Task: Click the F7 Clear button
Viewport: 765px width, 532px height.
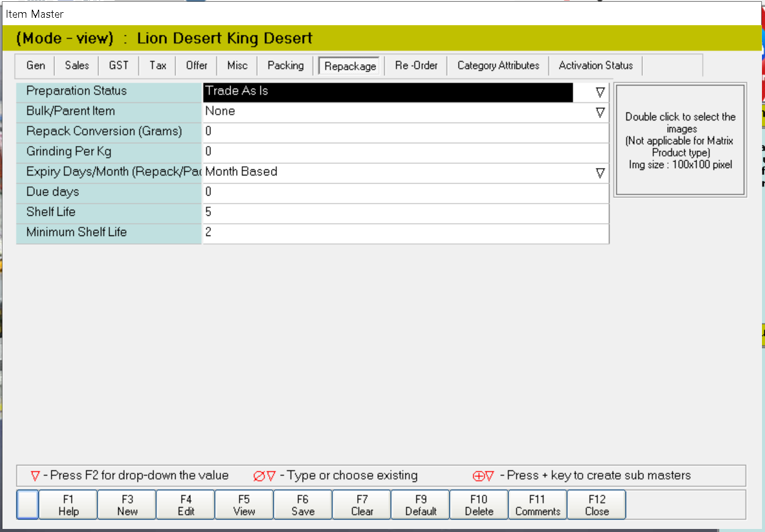Action: pyautogui.click(x=362, y=505)
